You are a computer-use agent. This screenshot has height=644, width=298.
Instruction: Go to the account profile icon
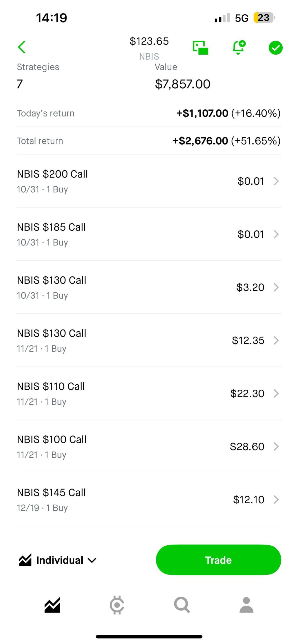[246, 605]
